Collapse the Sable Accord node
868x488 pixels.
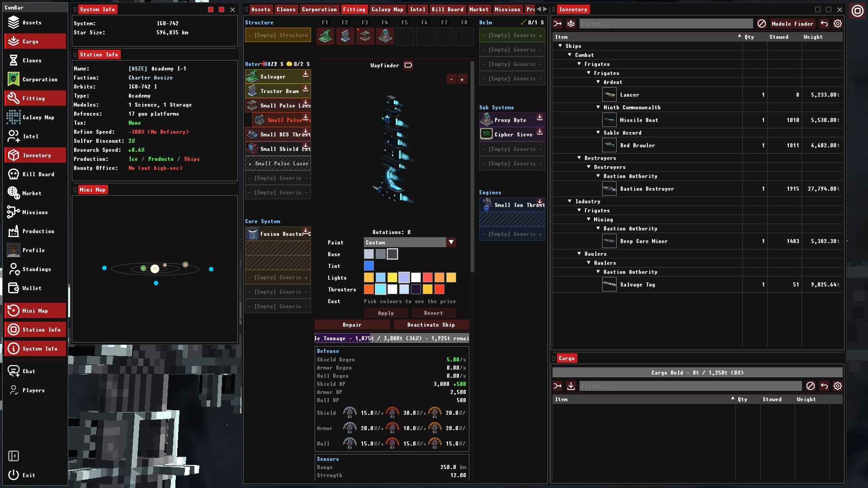click(x=598, y=132)
